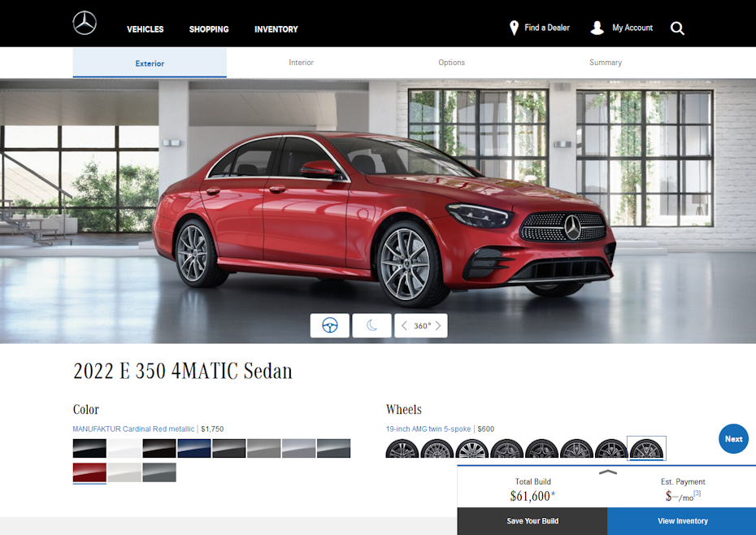Click the 360° rotation control
The height and width of the screenshot is (535, 756).
tap(420, 325)
